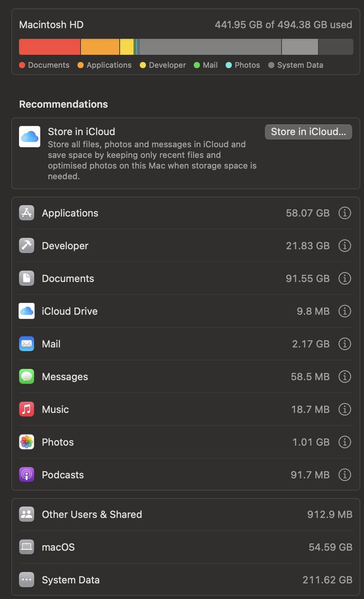The image size is (364, 599).
Task: Select the Applications row label
Action: pyautogui.click(x=70, y=213)
